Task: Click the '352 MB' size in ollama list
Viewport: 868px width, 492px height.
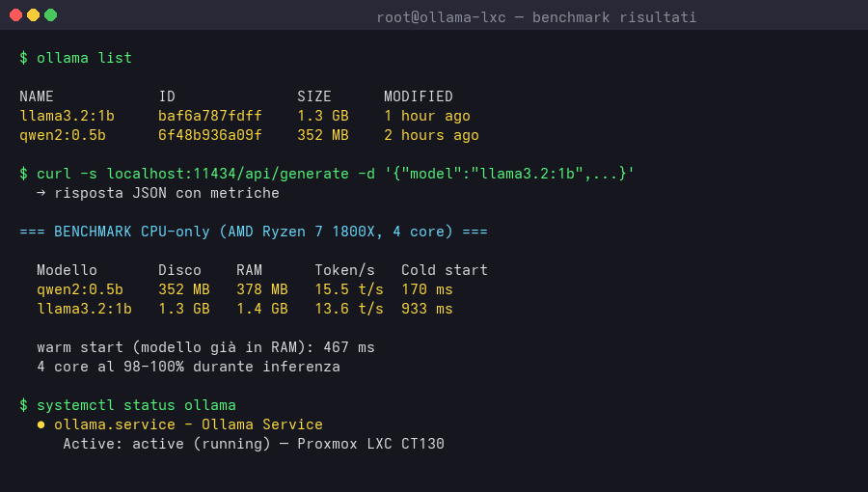Action: pos(323,135)
